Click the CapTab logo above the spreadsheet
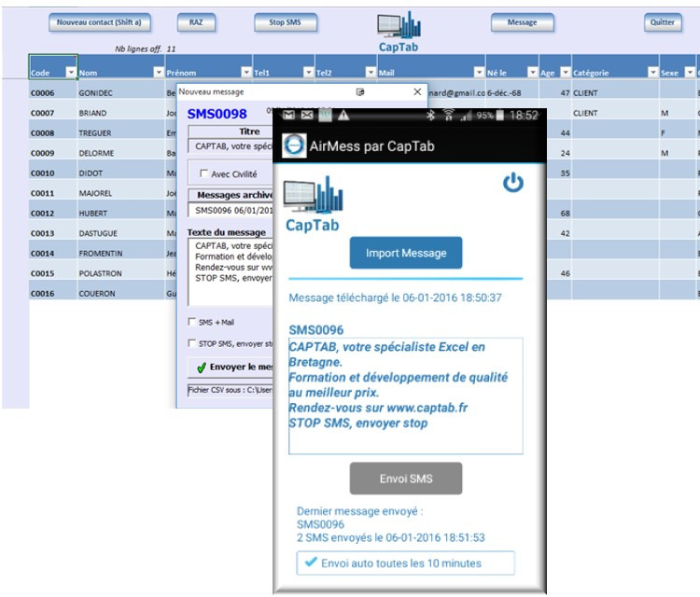The image size is (700, 597). [x=399, y=33]
